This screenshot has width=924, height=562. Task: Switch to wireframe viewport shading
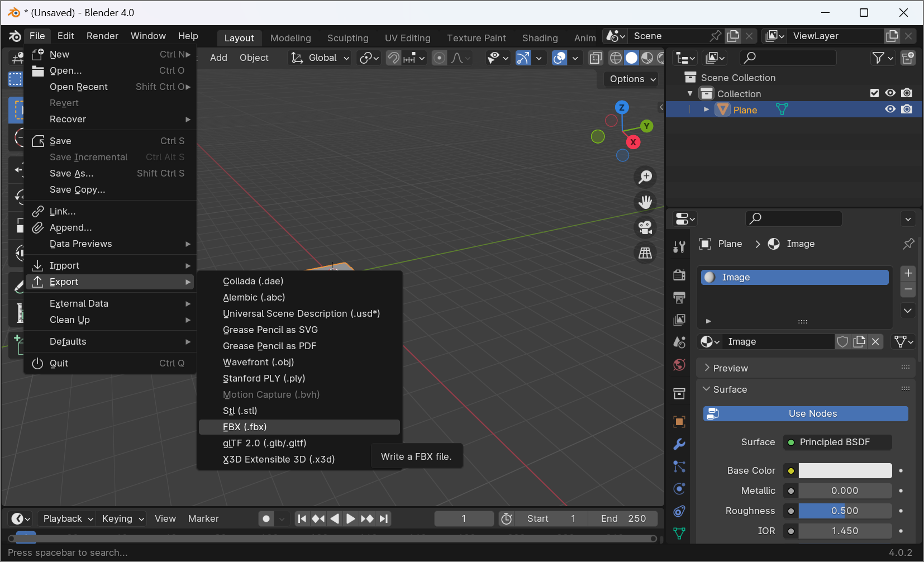point(616,58)
